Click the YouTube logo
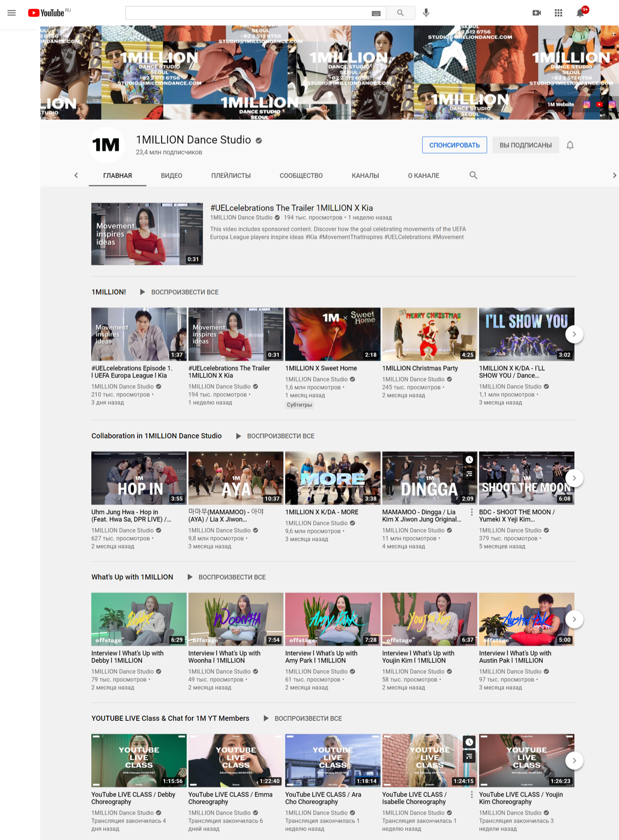The image size is (619, 840). coord(46,13)
